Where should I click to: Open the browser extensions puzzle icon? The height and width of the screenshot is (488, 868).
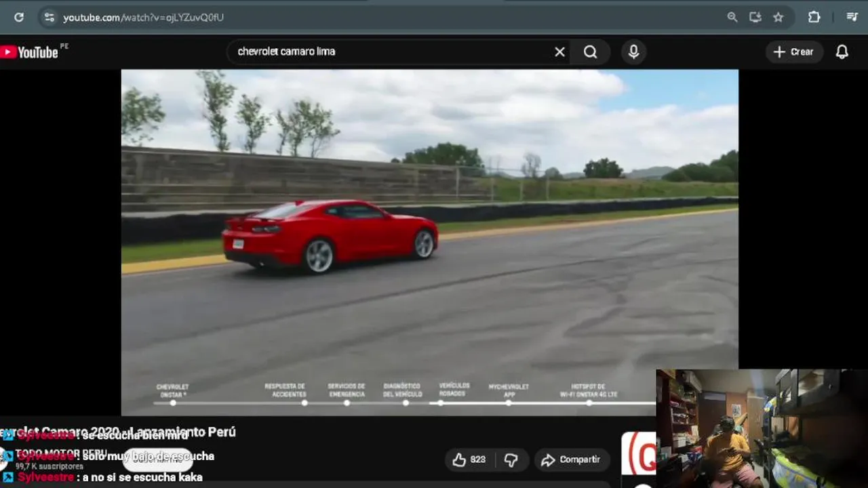(814, 17)
